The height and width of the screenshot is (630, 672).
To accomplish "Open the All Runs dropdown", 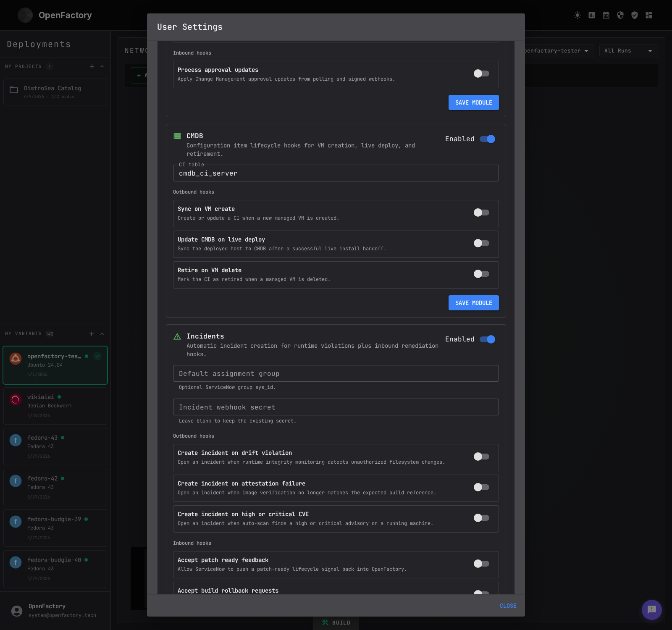I will (x=628, y=50).
